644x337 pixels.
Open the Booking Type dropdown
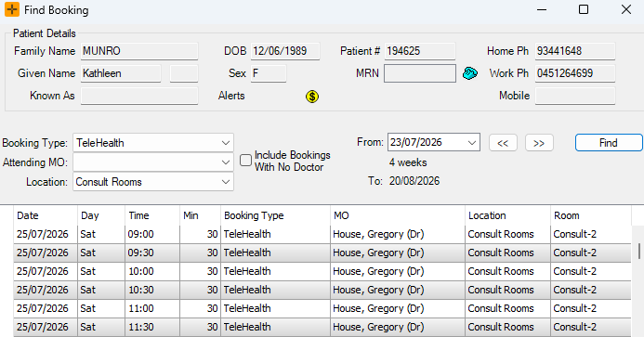pyautogui.click(x=226, y=143)
